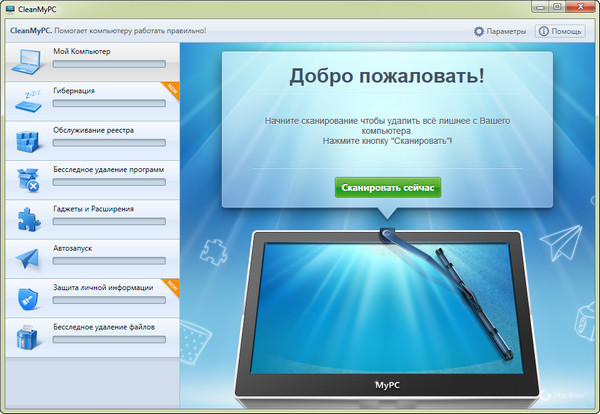Screen dimensions: 600x414
Task: Open Параметры settings
Action: coord(500,31)
